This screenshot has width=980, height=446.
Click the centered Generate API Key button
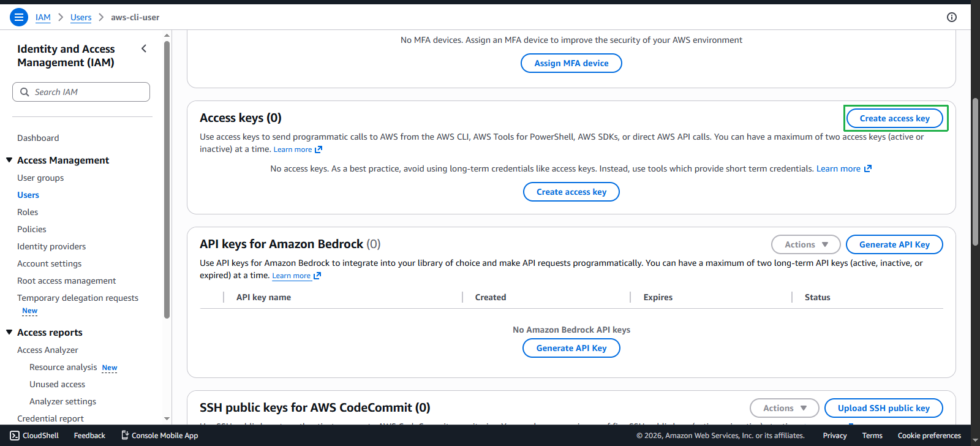(571, 348)
